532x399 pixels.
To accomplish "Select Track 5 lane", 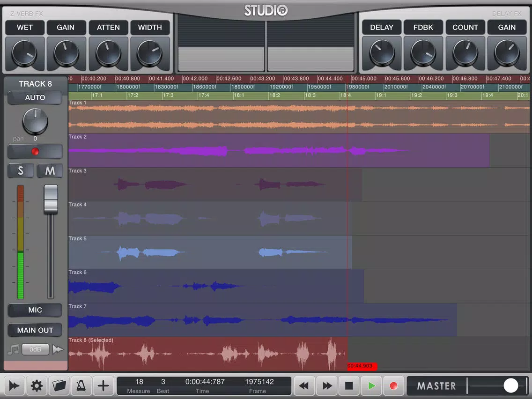I will 210,252.
